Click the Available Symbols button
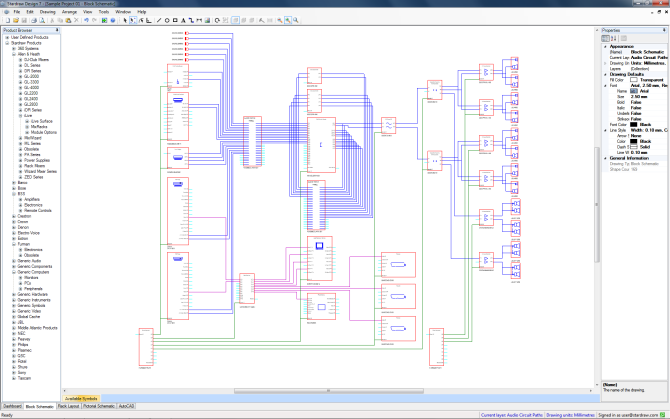Viewport: 670px width, 419px height. [x=83, y=397]
